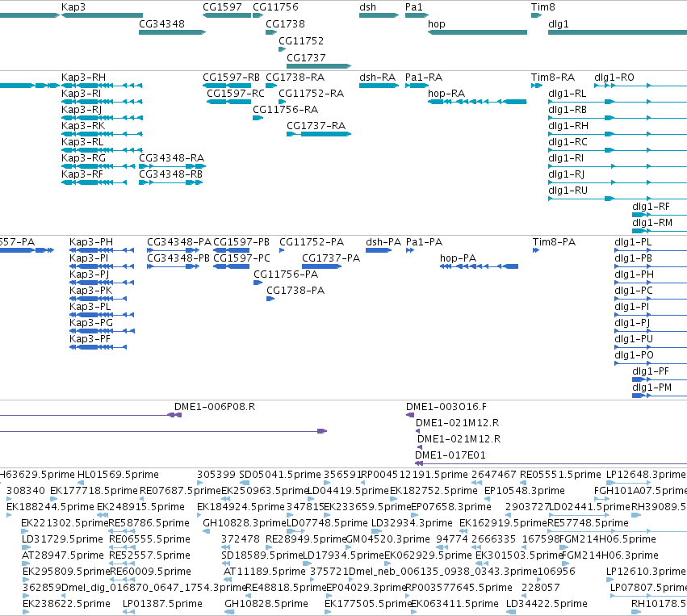Click the CG1737-RA transcript label
The height and width of the screenshot is (616, 687).
pos(316,126)
